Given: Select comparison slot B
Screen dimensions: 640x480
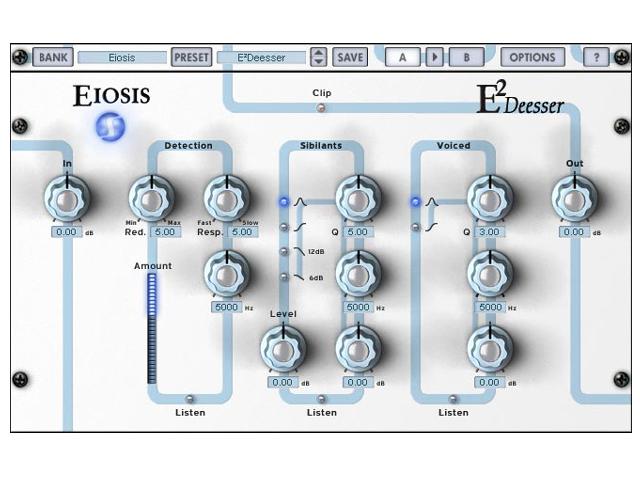Looking at the screenshot, I should point(467,57).
